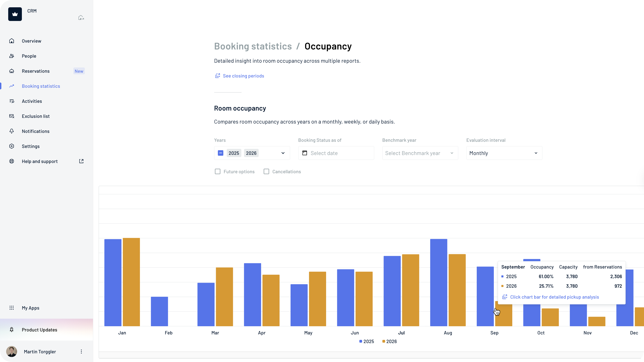
Task: Enable the Future options checkbox
Action: point(217,171)
